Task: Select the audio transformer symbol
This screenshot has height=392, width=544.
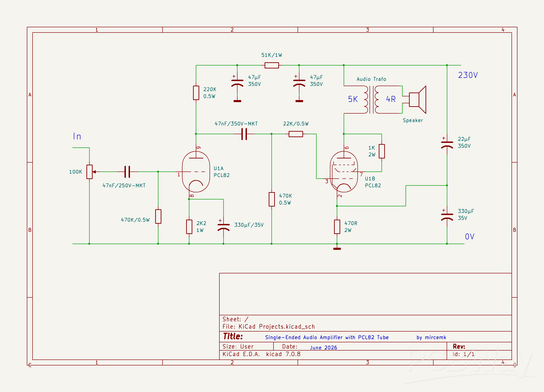Action: click(371, 100)
